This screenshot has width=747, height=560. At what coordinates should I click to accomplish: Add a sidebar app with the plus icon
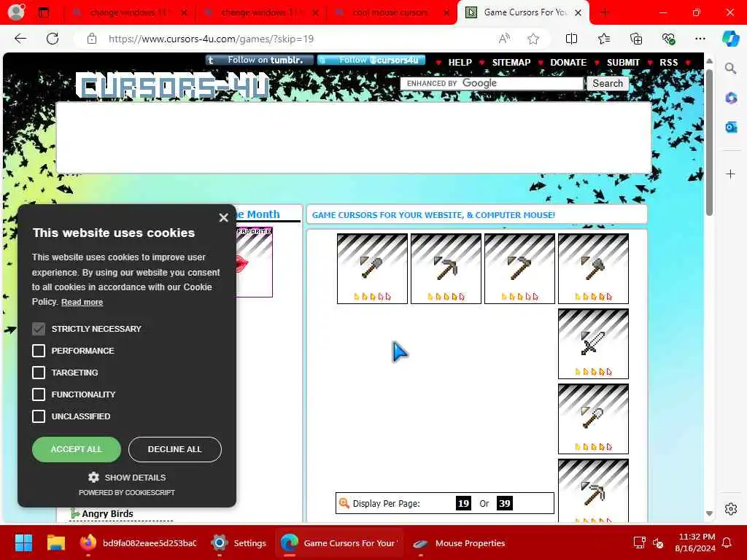pyautogui.click(x=730, y=174)
